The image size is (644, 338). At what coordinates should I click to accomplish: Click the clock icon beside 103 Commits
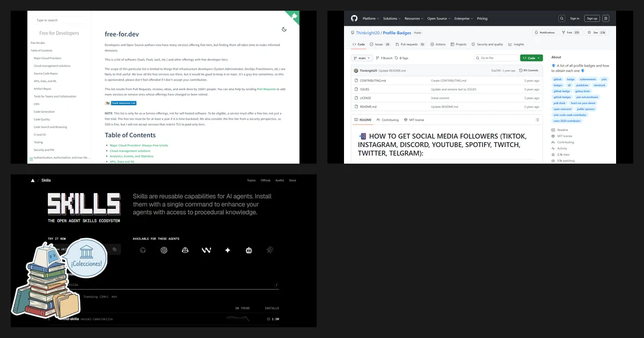521,70
